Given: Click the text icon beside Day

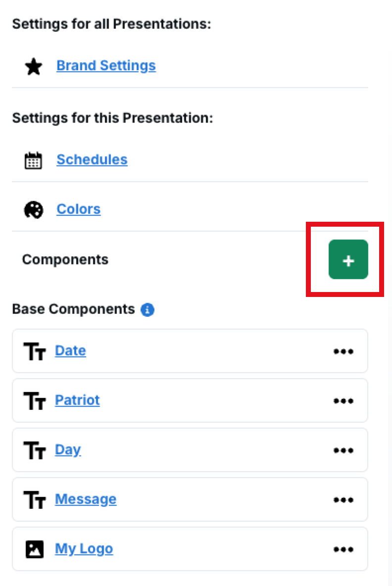Looking at the screenshot, I should (x=34, y=450).
